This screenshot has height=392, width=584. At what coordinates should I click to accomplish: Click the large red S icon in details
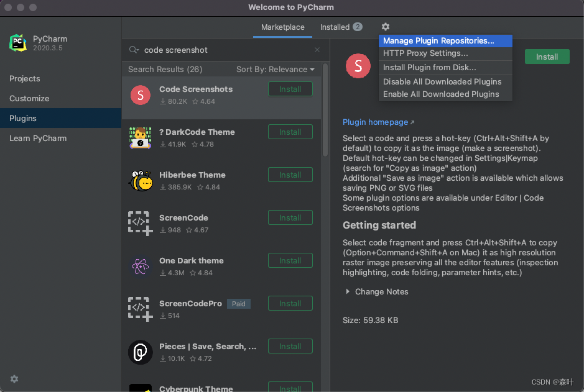click(358, 66)
